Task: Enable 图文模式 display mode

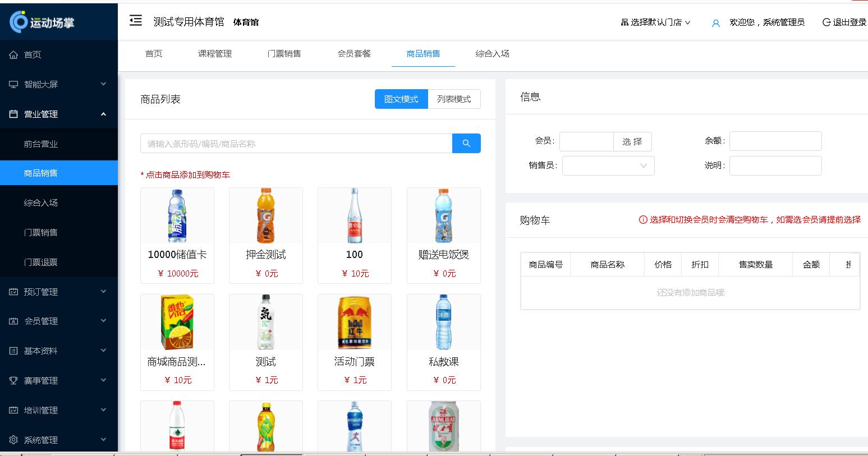Action: 401,99
